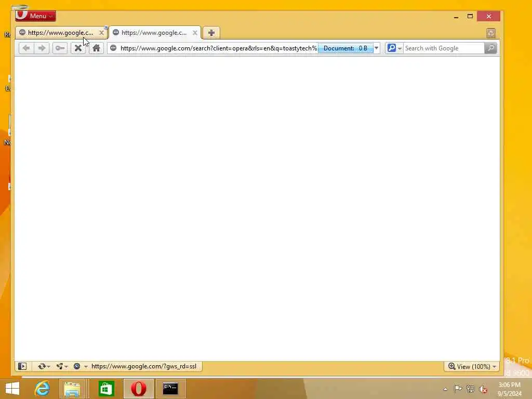Image resolution: width=532 pixels, height=399 pixels.
Task: Open the Opera Menu button
Action: tap(35, 16)
